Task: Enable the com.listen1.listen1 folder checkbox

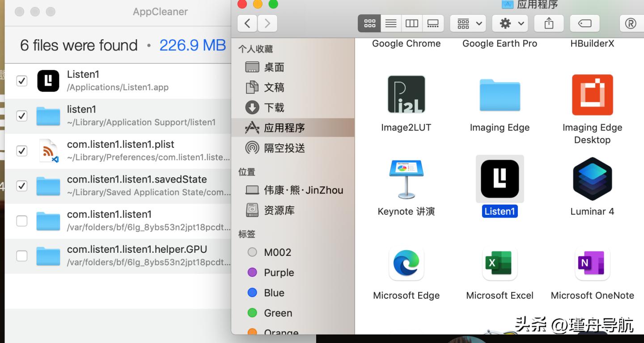Action: pos(21,221)
